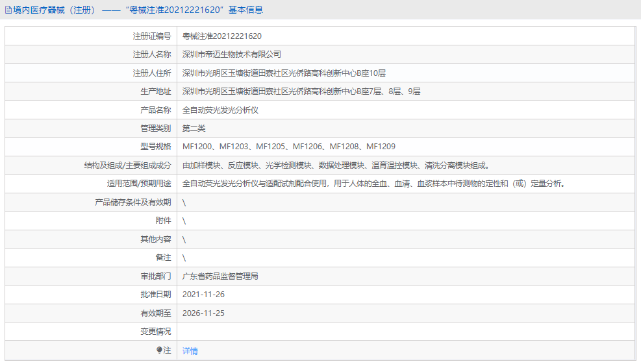Click the lightbulb icon next to 注
The width and height of the screenshot is (641, 364).
pos(159,350)
